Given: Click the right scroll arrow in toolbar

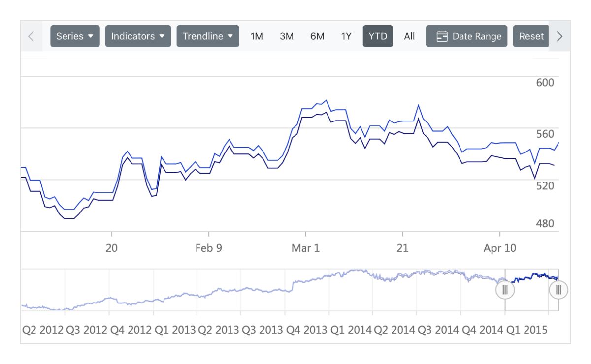Looking at the screenshot, I should pos(559,36).
